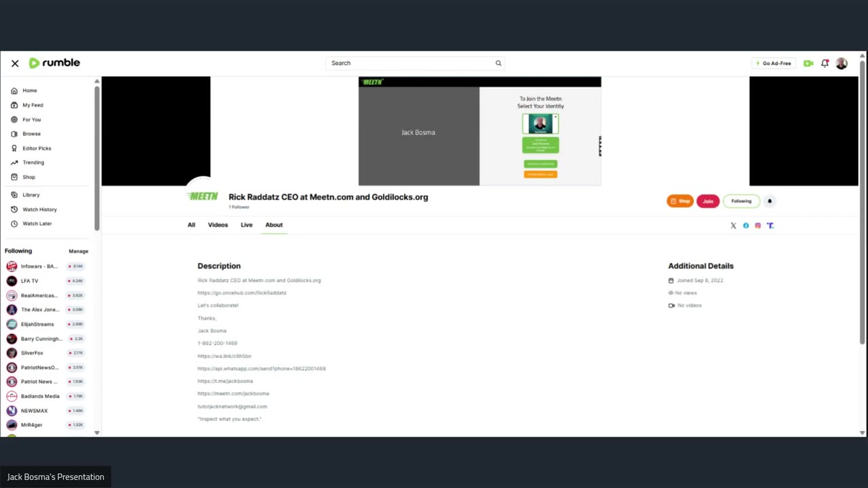Viewport: 868px width, 488px height.
Task: Click the Go Ad-Free button
Action: (x=773, y=63)
